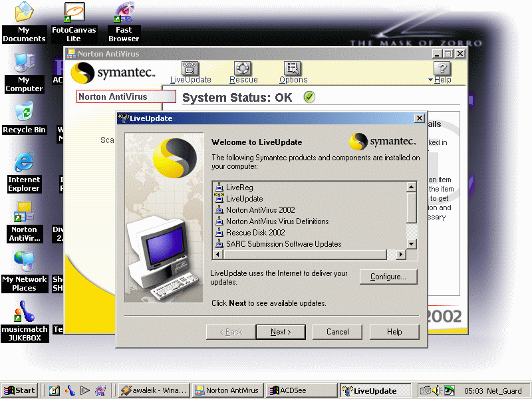Switch to Norton AntiVirus taskbar button

tap(228, 390)
